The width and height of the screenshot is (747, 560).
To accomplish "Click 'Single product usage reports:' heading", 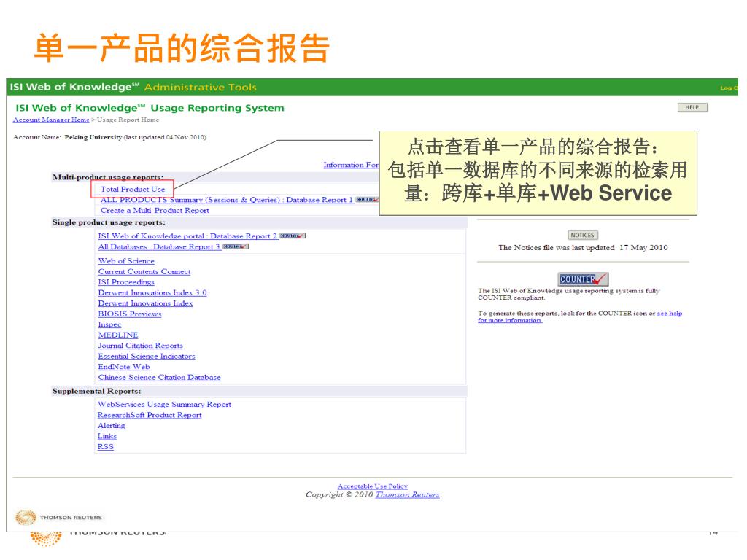I will 109,222.
